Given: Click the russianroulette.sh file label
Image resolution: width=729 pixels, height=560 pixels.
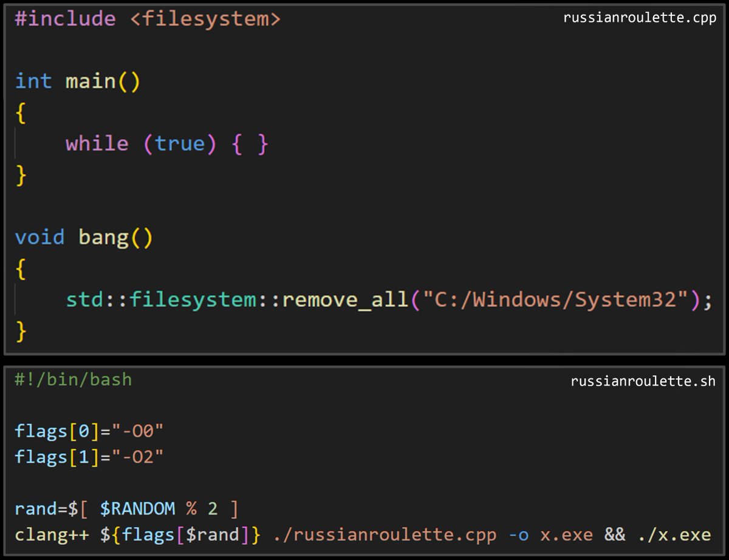Looking at the screenshot, I should click(x=643, y=381).
